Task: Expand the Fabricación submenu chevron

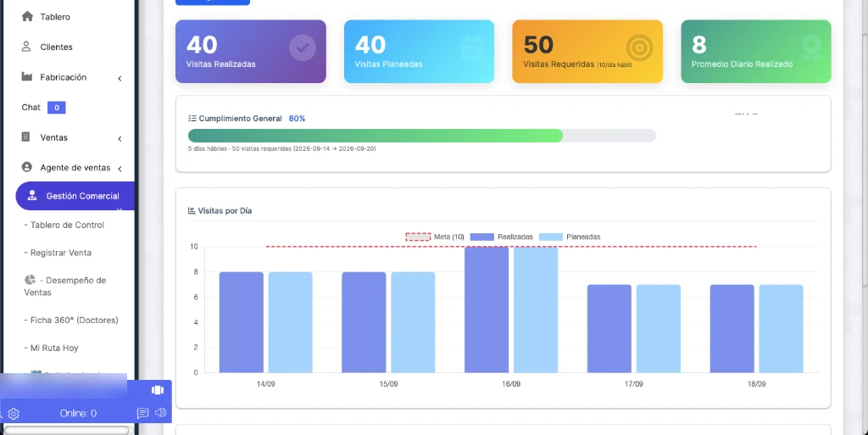Action: coord(120,79)
